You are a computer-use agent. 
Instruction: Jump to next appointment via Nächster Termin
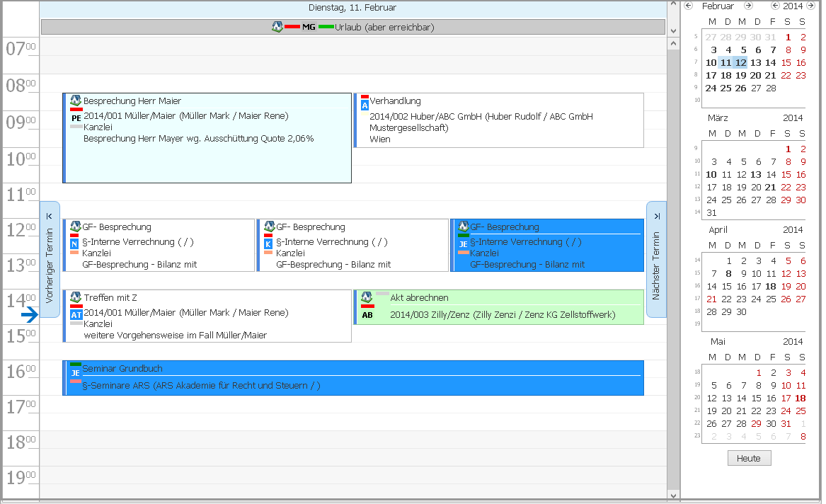tap(656, 260)
